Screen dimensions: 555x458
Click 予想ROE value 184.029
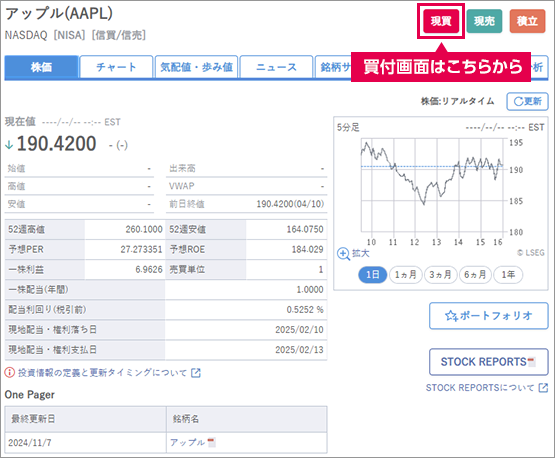click(307, 250)
